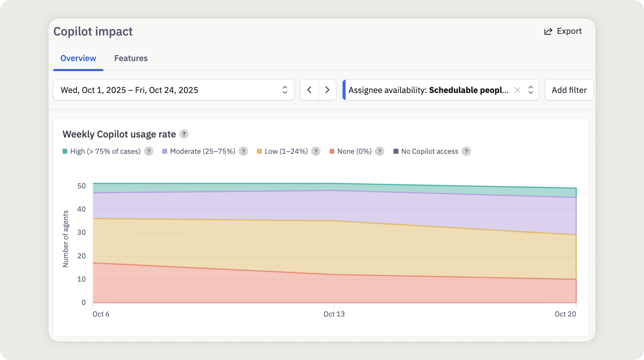Image resolution: width=644 pixels, height=360 pixels.
Task: Toggle High usage series in legend
Action: pyautogui.click(x=105, y=151)
